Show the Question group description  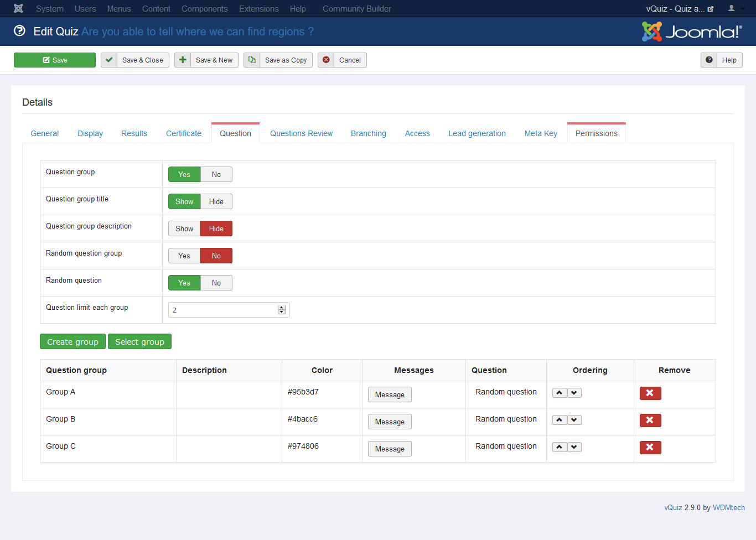184,229
